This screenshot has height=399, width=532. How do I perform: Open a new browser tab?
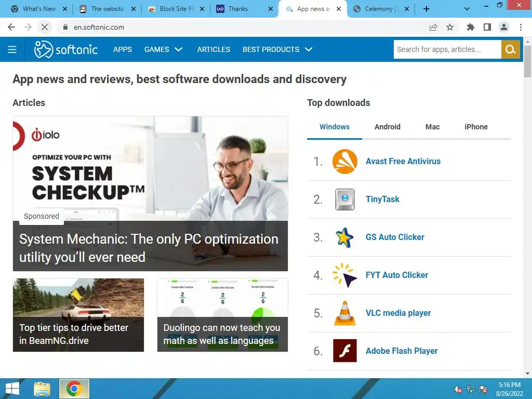click(427, 9)
